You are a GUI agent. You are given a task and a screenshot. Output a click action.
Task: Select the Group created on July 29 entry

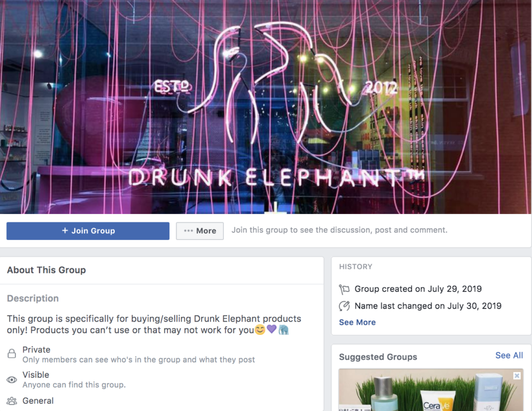pos(418,289)
